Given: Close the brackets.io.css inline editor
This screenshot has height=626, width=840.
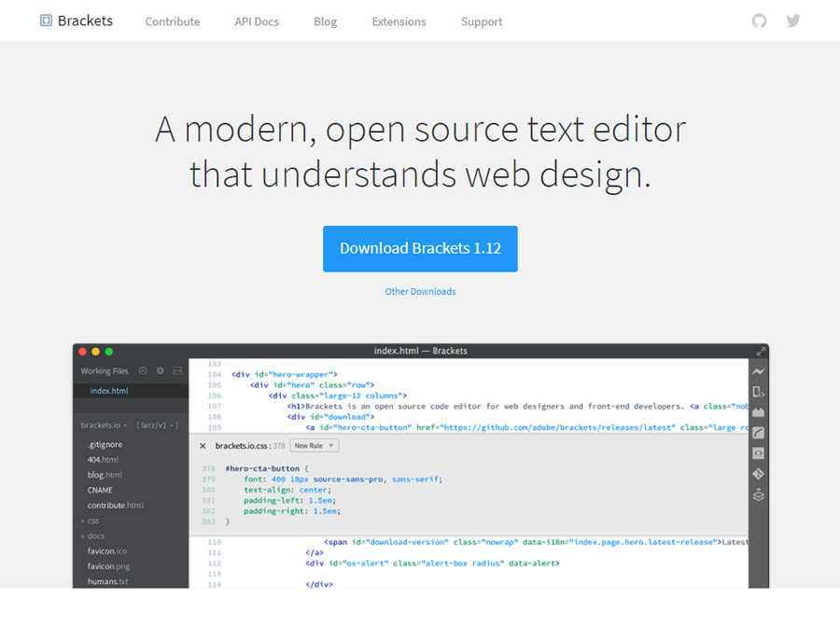Looking at the screenshot, I should tap(203, 446).
